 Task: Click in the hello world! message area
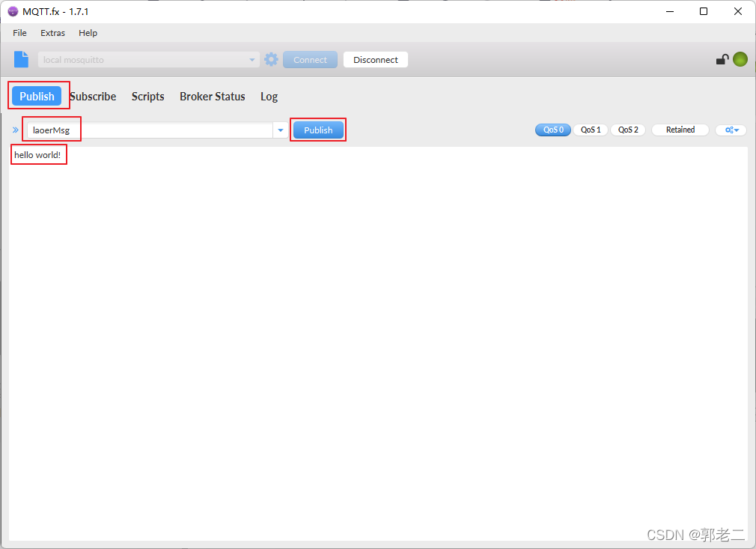point(378,344)
